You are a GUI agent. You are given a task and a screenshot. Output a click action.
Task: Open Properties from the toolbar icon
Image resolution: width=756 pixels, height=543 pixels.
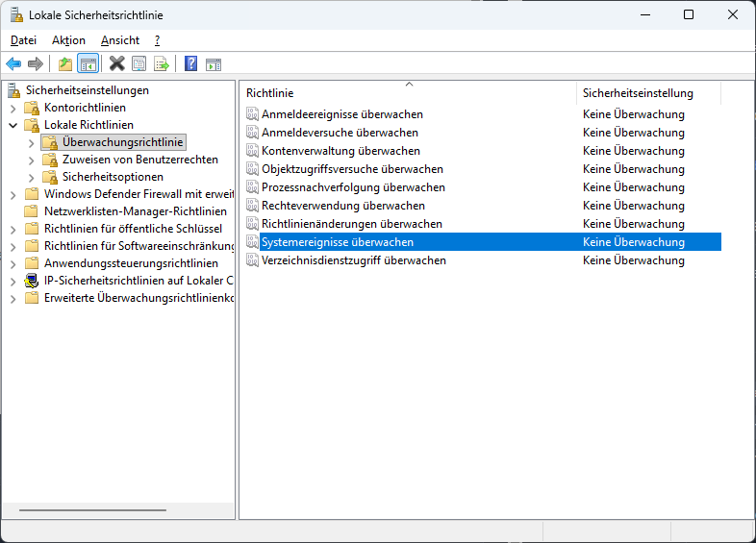(x=139, y=64)
